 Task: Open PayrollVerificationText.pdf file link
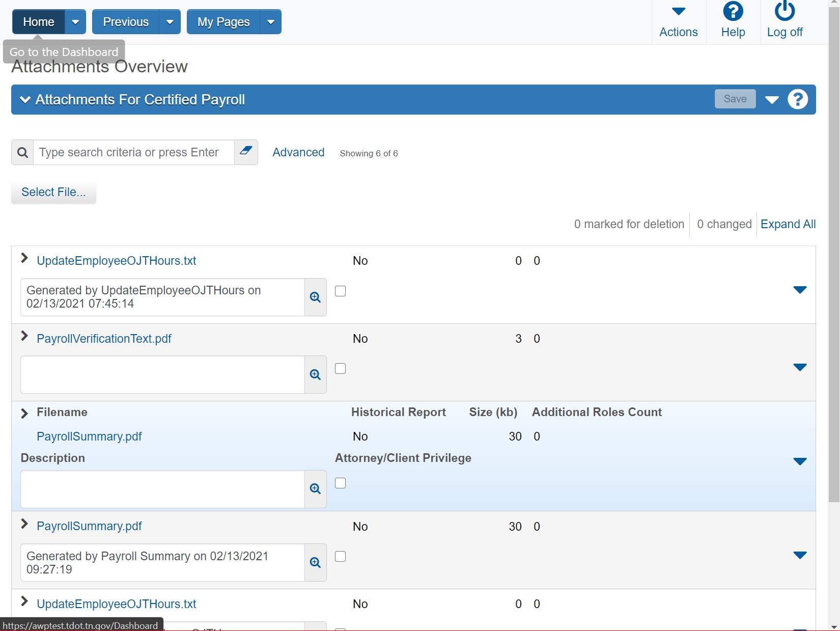click(104, 339)
